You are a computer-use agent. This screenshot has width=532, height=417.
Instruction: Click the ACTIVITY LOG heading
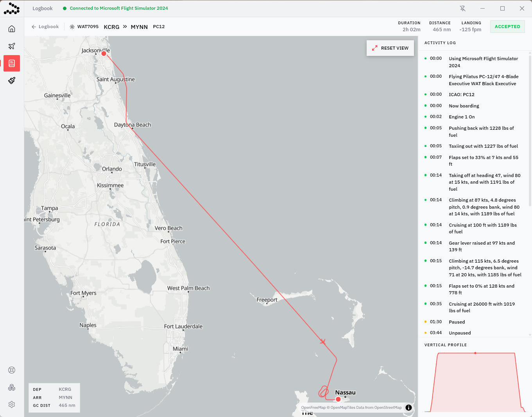(x=440, y=43)
